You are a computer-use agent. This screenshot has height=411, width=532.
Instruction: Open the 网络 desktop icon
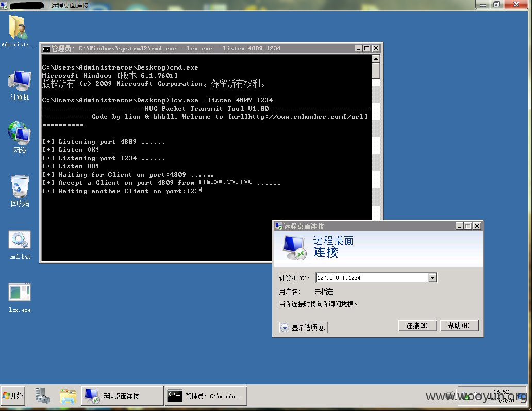(20, 138)
